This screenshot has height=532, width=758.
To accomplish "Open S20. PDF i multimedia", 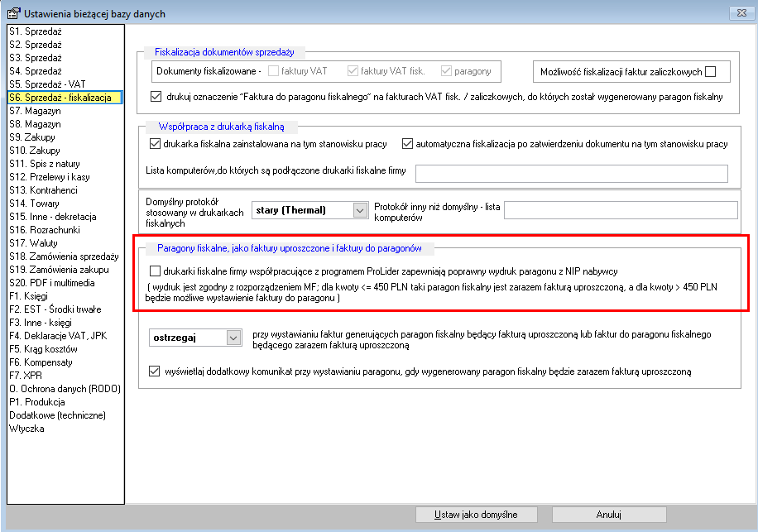I will [65, 283].
